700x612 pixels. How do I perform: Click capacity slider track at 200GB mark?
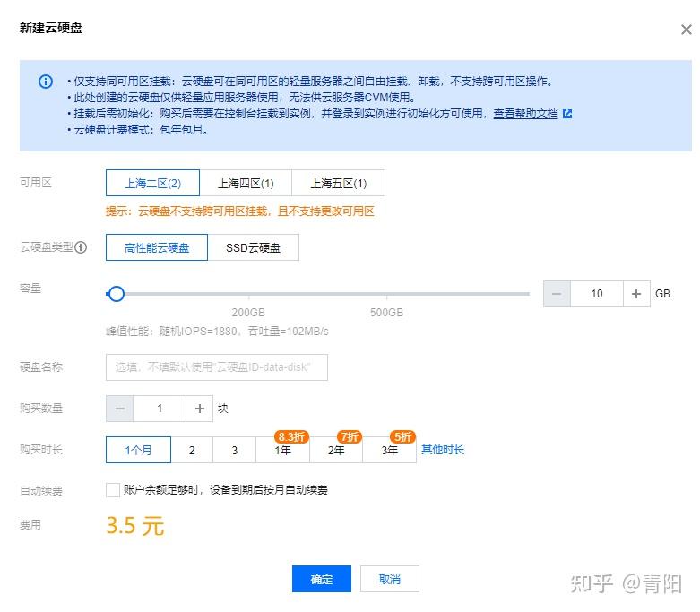point(248,294)
